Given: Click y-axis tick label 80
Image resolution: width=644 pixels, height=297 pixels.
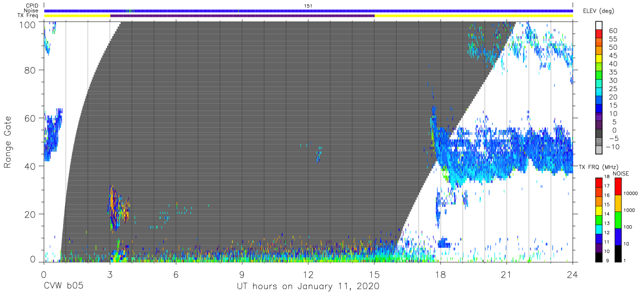Looking at the screenshot, I should 30,71.
